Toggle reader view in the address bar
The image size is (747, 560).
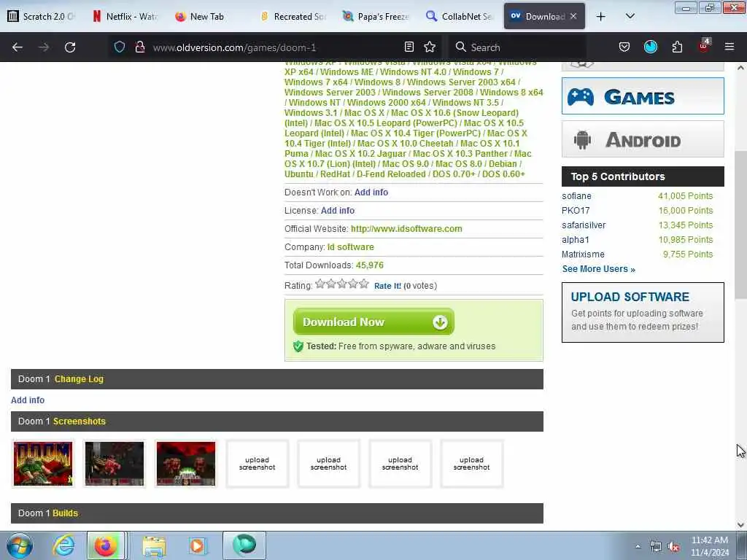pos(409,47)
